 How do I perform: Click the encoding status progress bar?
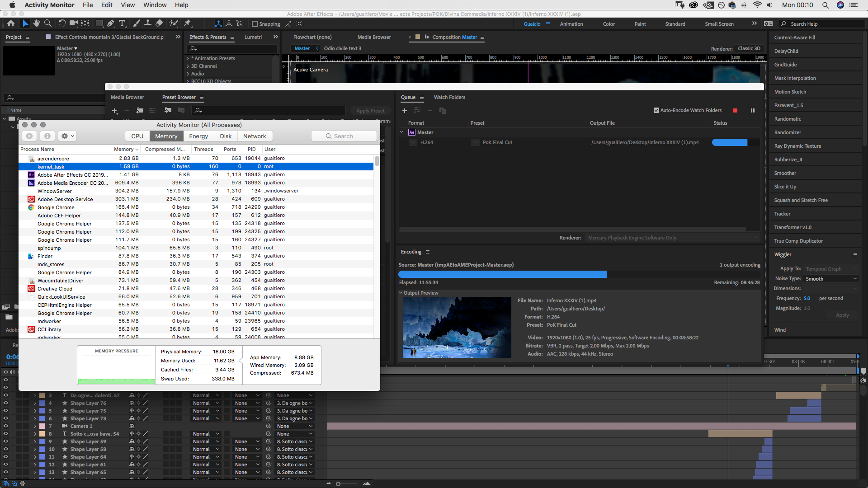click(x=730, y=142)
